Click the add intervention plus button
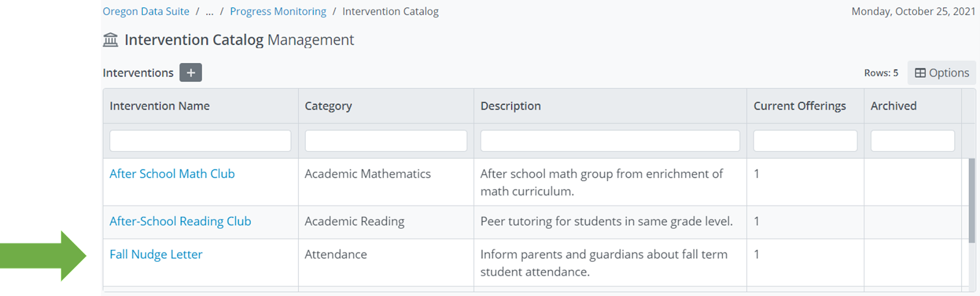 click(190, 73)
